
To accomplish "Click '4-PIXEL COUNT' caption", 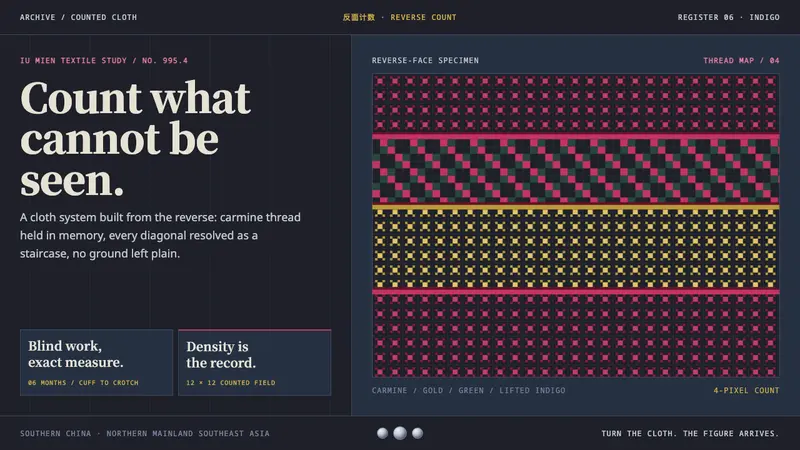I will (x=746, y=390).
